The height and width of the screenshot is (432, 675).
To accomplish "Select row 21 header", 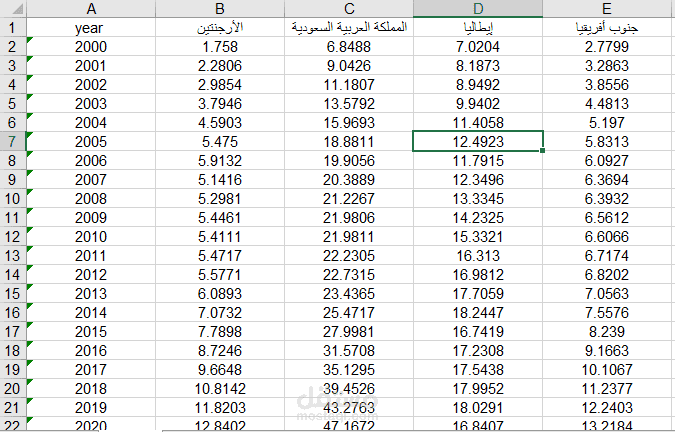I will pos(13,407).
